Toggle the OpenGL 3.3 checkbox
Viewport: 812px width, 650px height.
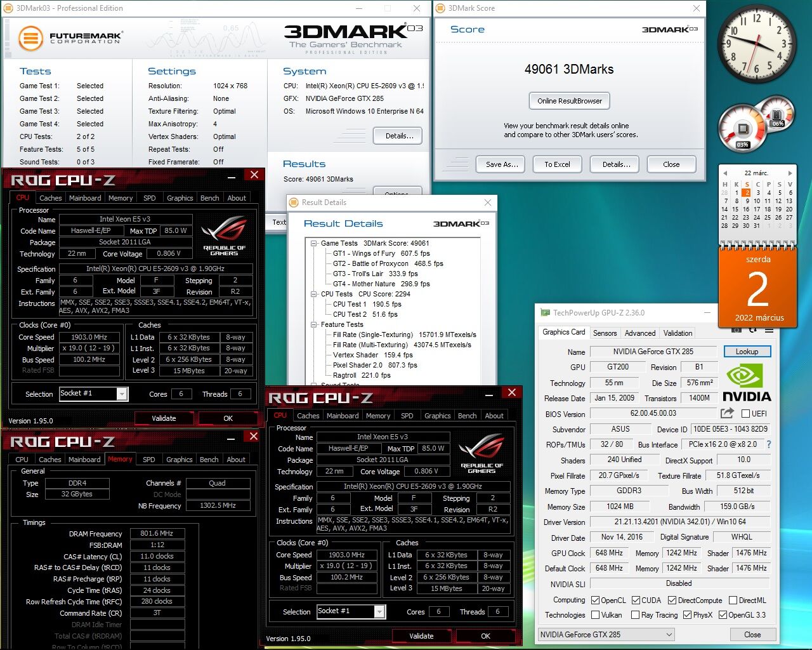(723, 614)
